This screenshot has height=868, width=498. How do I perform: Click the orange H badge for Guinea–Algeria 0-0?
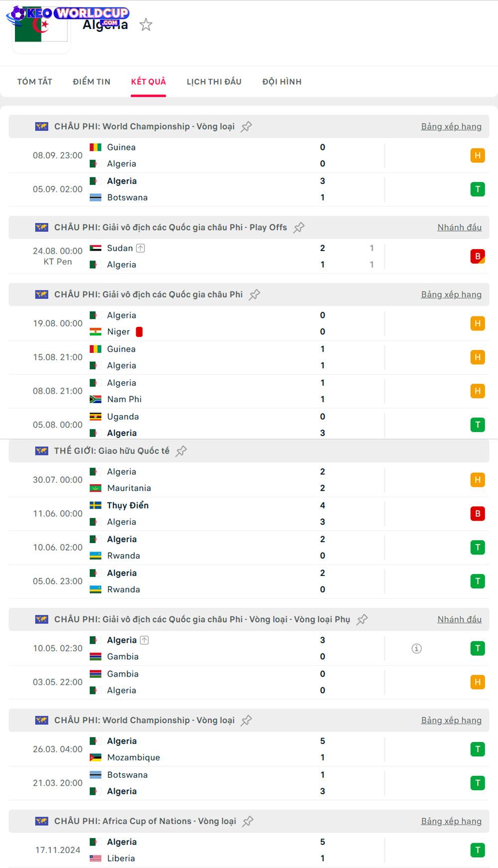coord(478,155)
